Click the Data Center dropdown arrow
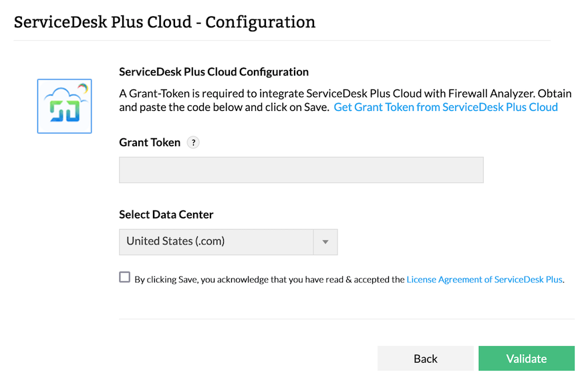 click(x=325, y=242)
